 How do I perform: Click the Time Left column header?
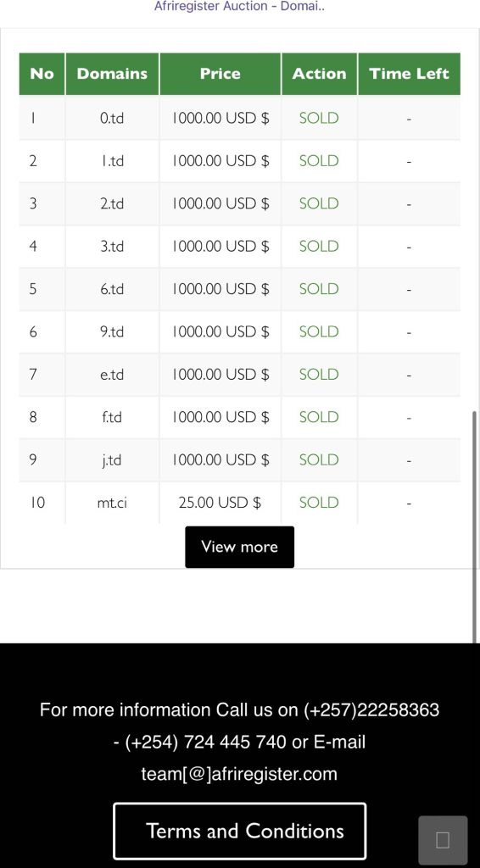point(409,74)
